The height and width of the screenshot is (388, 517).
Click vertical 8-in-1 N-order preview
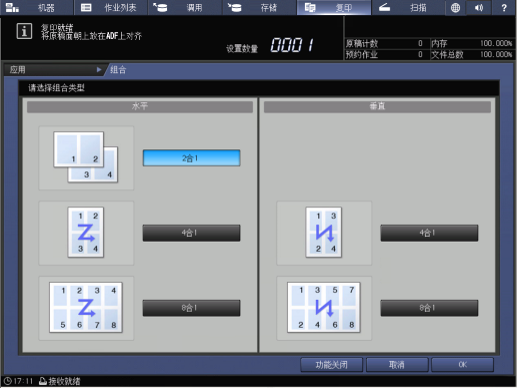[x=324, y=308]
